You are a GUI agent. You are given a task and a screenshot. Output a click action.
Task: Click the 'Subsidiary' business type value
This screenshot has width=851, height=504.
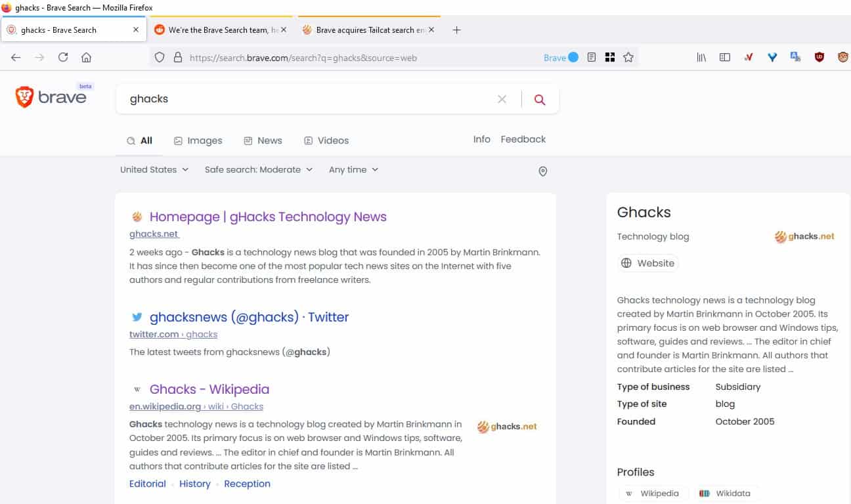(738, 387)
